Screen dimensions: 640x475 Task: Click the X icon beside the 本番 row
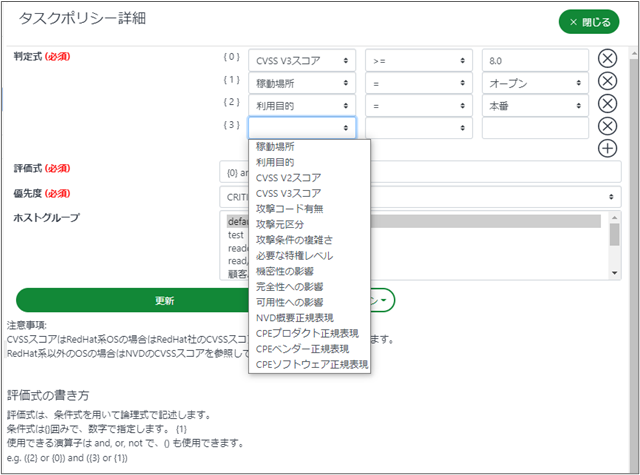coord(607,104)
